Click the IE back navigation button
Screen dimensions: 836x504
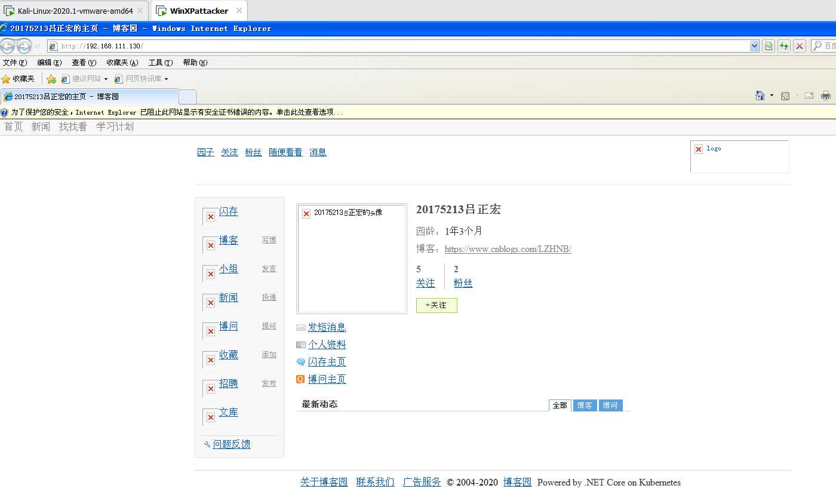[x=8, y=46]
